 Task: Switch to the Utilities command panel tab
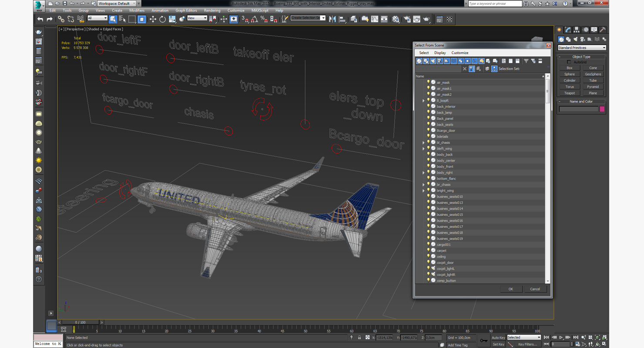coord(603,30)
